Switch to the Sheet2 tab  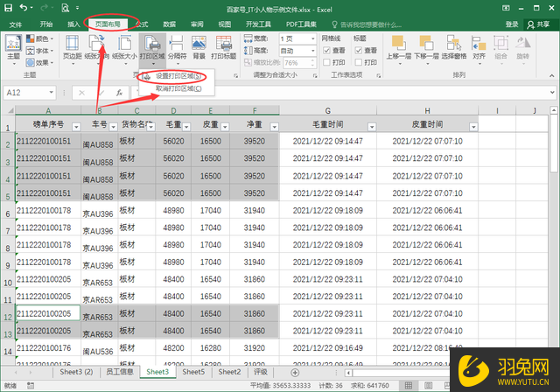coord(229,372)
